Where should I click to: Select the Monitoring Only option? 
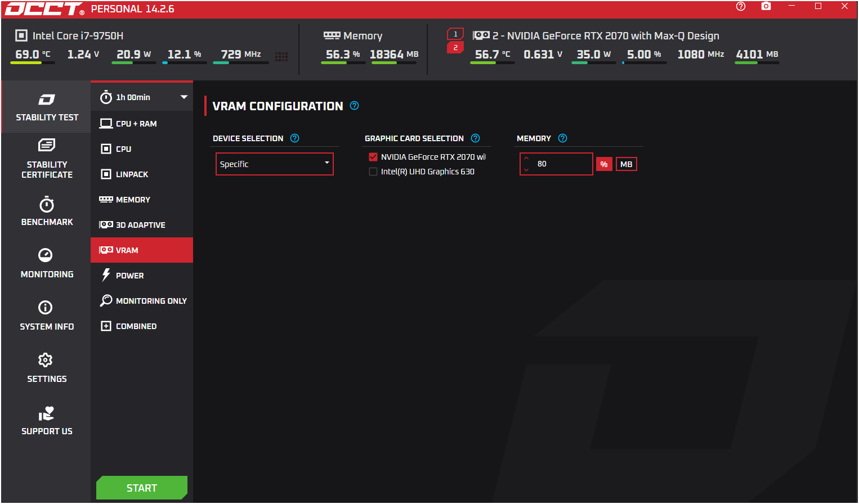coord(142,300)
